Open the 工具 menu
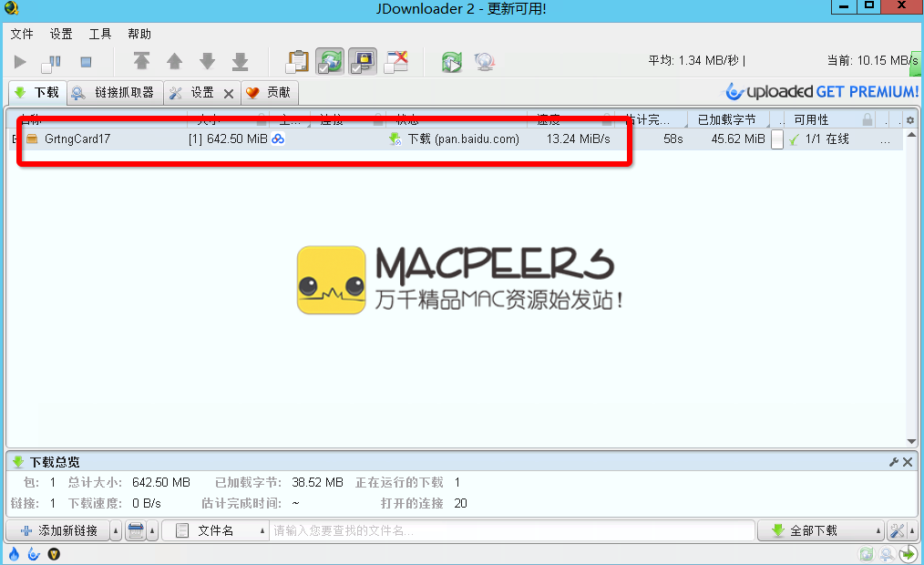924x565 pixels. coord(100,34)
